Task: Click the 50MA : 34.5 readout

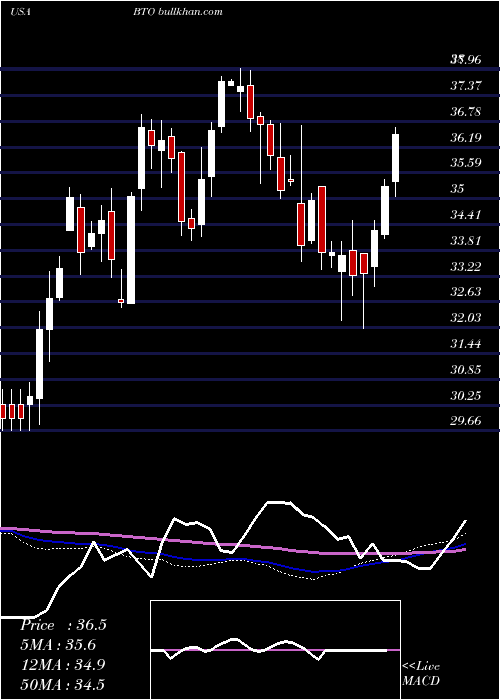Action: [62, 684]
